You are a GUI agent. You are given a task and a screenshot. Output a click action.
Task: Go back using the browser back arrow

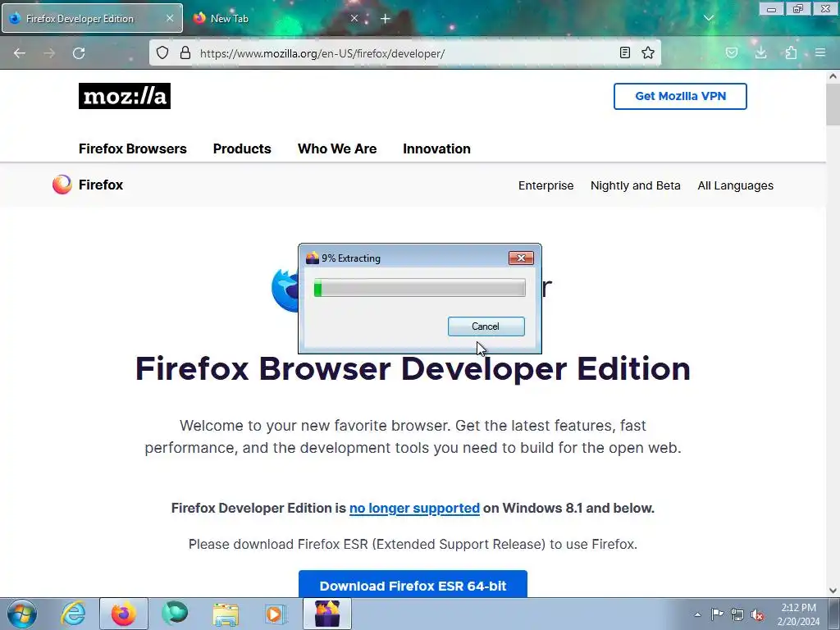click(x=20, y=53)
